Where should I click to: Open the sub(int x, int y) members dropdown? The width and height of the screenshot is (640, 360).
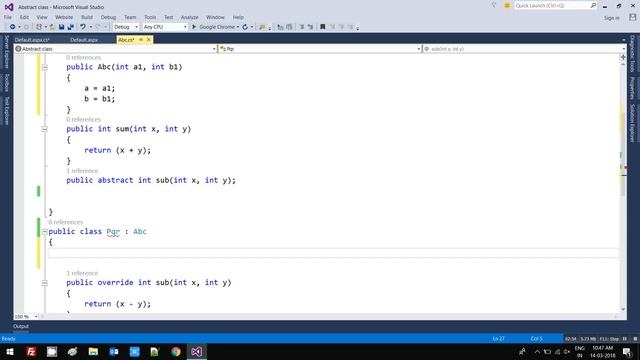tap(524, 49)
